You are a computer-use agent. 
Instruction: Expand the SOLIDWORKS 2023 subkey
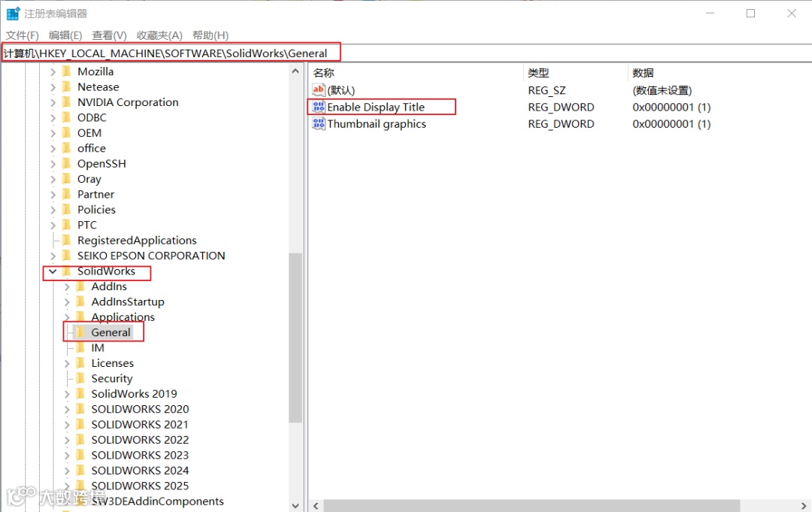(67, 456)
